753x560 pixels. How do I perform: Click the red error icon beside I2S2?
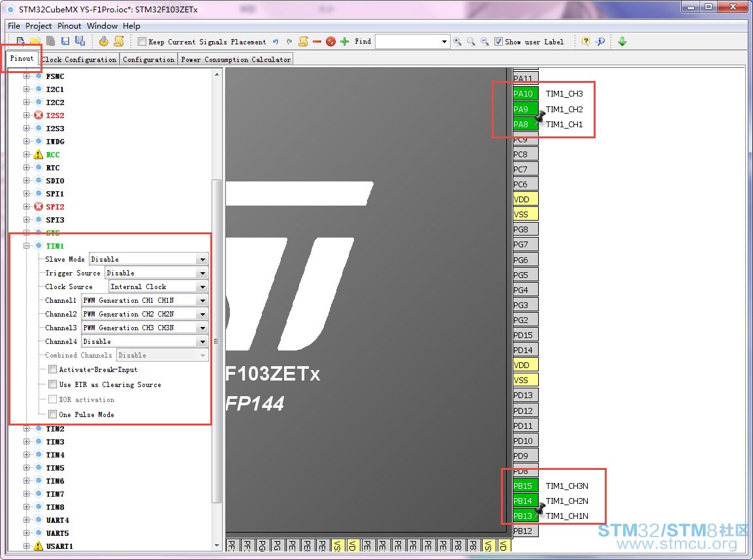(x=39, y=115)
